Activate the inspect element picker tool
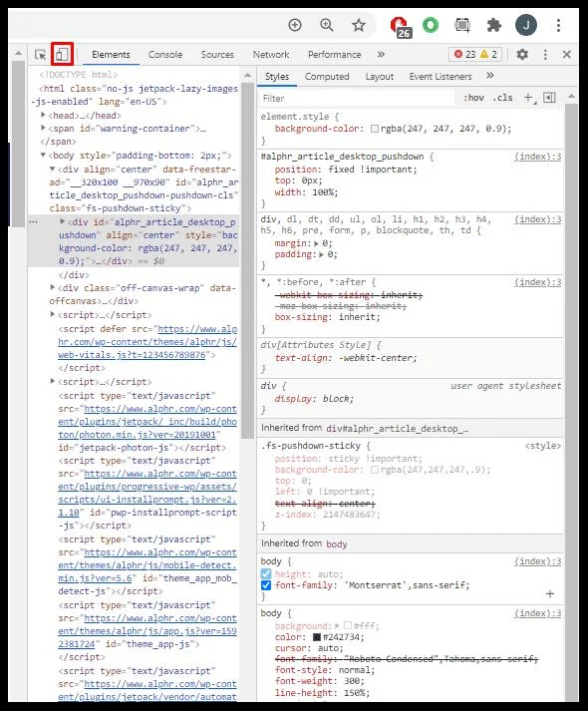The width and height of the screenshot is (588, 711). (x=40, y=55)
